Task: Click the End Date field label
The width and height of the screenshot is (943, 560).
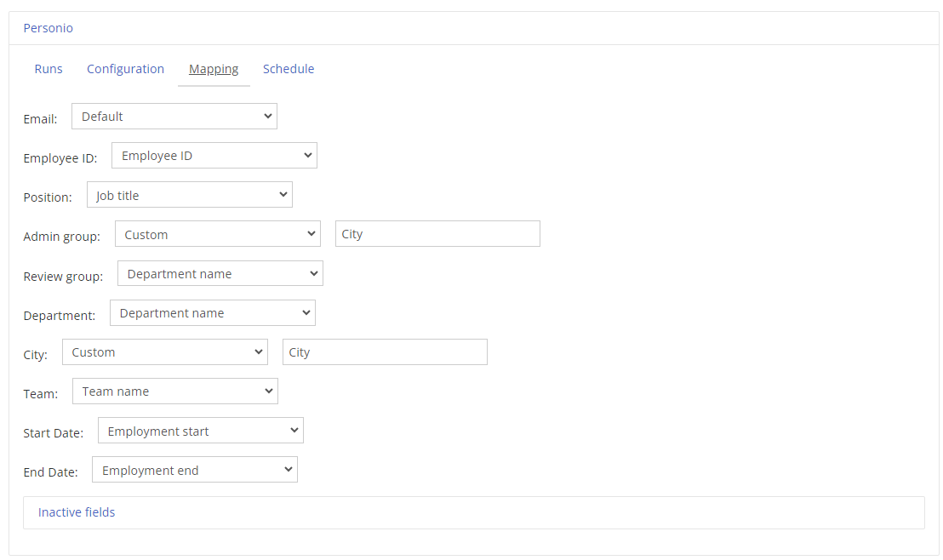Action: (50, 472)
